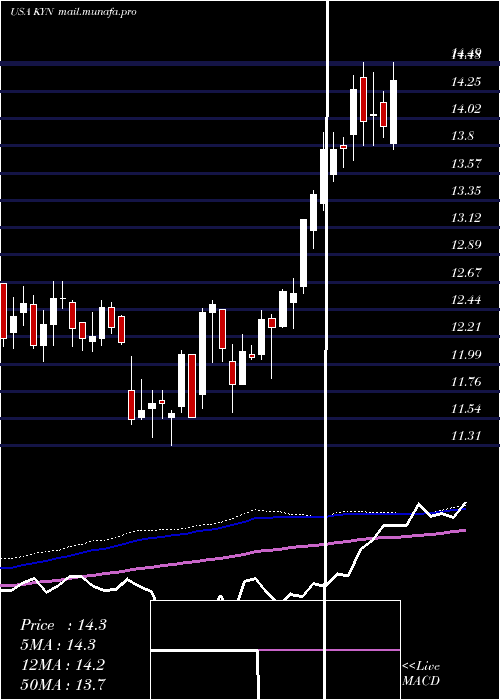The height and width of the screenshot is (700, 500).
Task: Click the '50MA : 13.7' readout
Action: click(63, 684)
